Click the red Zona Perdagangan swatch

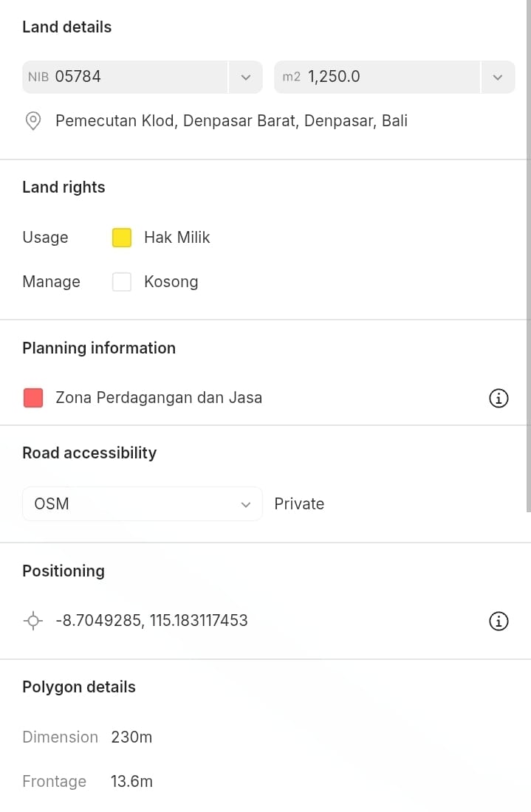click(x=33, y=399)
